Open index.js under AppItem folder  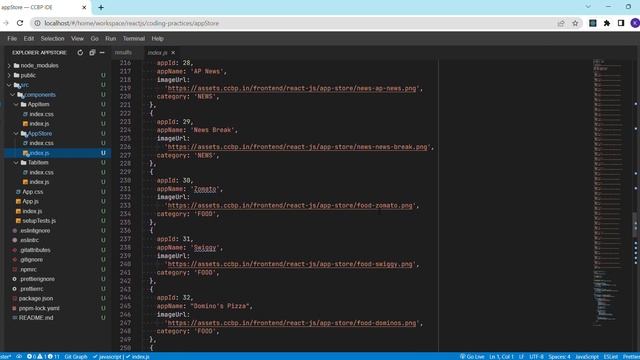pos(39,124)
